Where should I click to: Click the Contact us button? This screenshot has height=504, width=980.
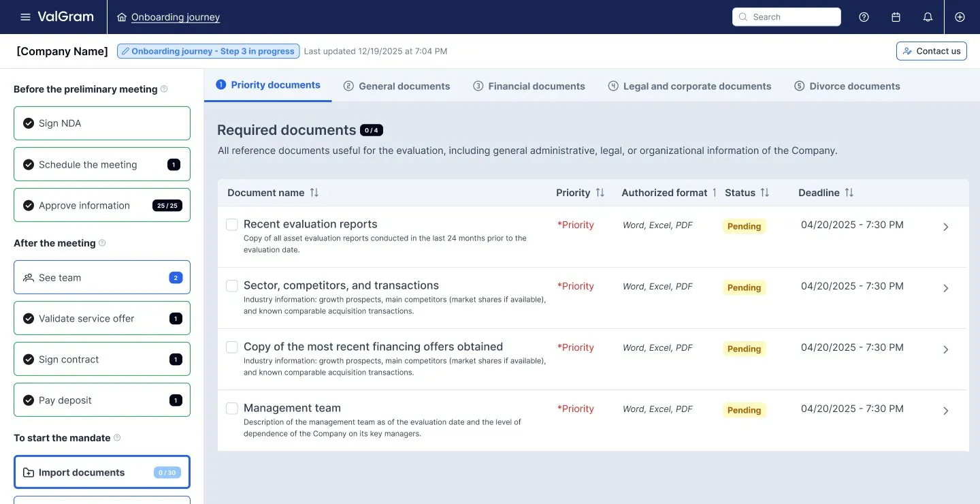pos(931,50)
